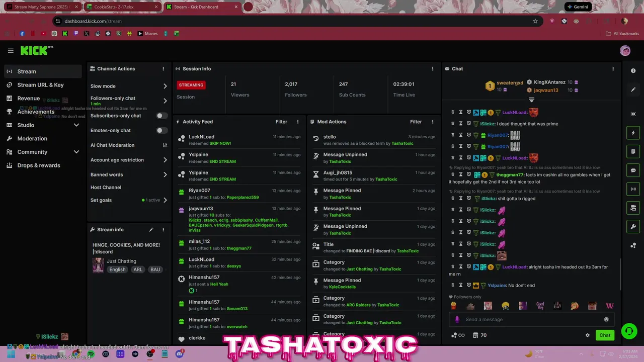The height and width of the screenshot is (362, 644).
Task: Expand Account age restriction settings
Action: (165, 160)
